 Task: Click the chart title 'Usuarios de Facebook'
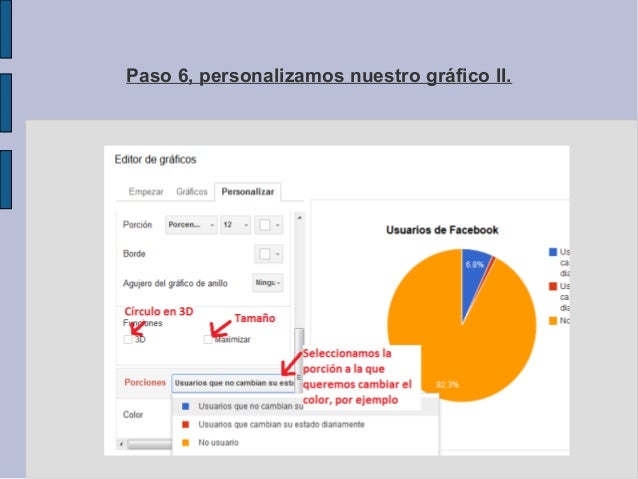click(x=442, y=230)
